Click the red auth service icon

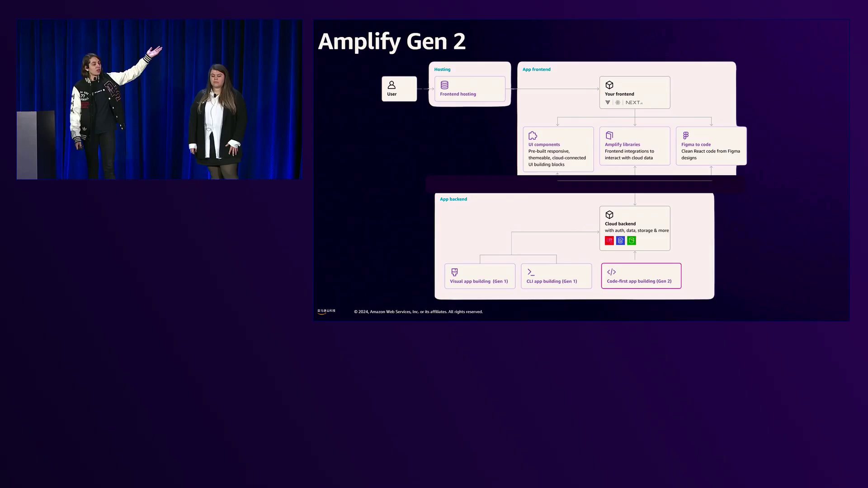[609, 241]
